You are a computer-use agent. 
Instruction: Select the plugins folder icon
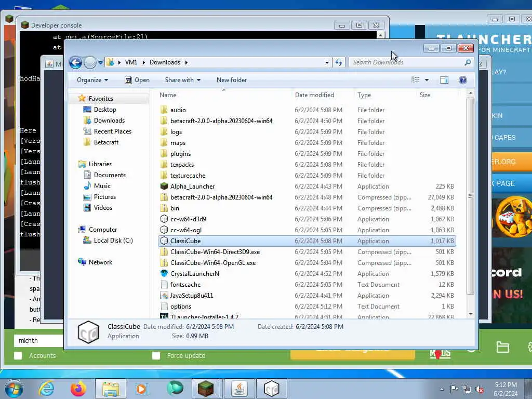[x=164, y=153]
